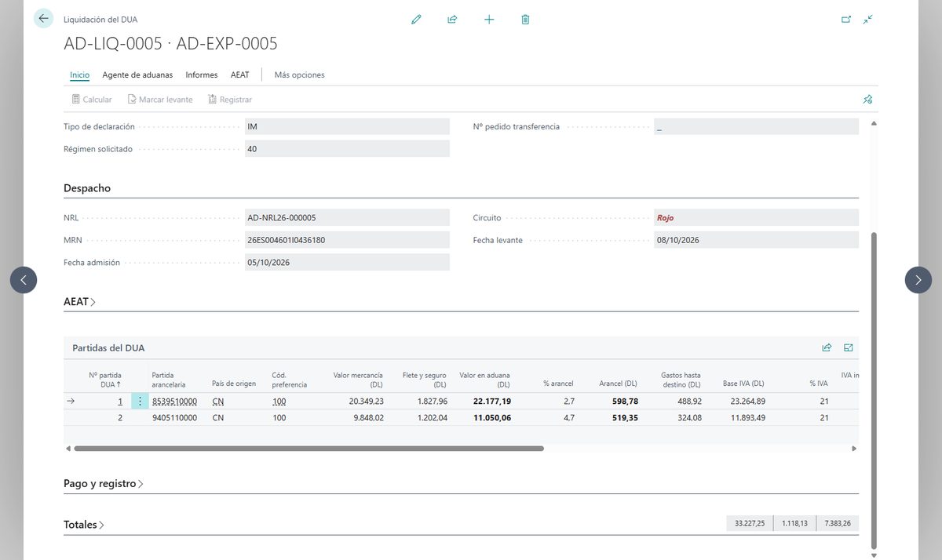Image resolution: width=942 pixels, height=560 pixels.
Task: Open page in new window icon
Action: pyautogui.click(x=846, y=20)
